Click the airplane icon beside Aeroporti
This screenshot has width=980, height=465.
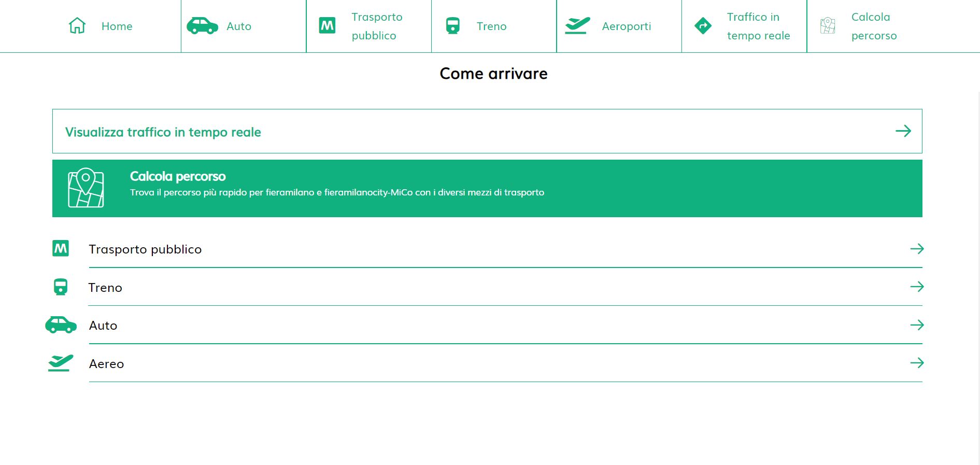pyautogui.click(x=577, y=25)
